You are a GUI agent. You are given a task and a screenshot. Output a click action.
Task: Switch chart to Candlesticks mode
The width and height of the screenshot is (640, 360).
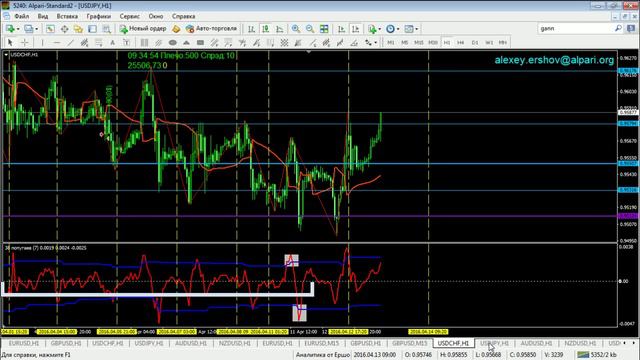265,29
